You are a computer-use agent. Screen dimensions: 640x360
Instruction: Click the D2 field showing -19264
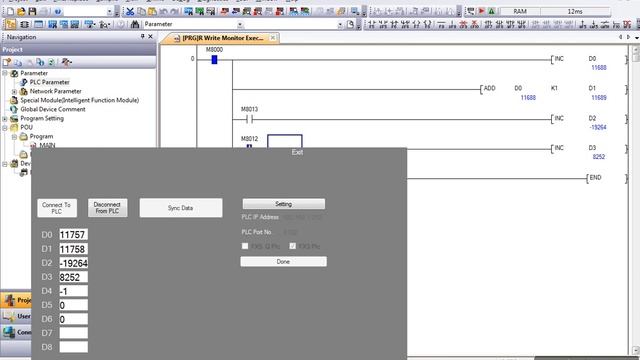point(73,263)
